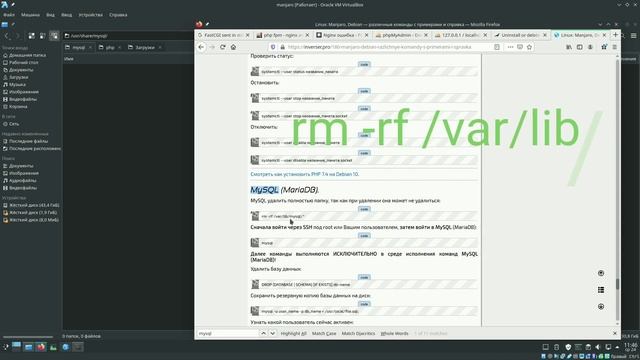The height and width of the screenshot is (360, 640).
Task: Reload the page in Firefox
Action: click(x=222, y=47)
